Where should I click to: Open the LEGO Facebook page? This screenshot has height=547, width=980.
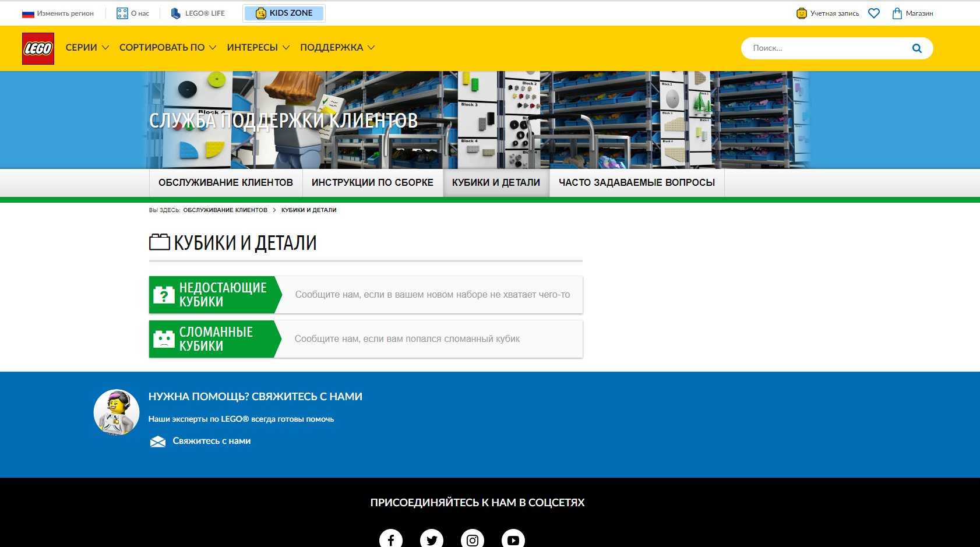391,540
